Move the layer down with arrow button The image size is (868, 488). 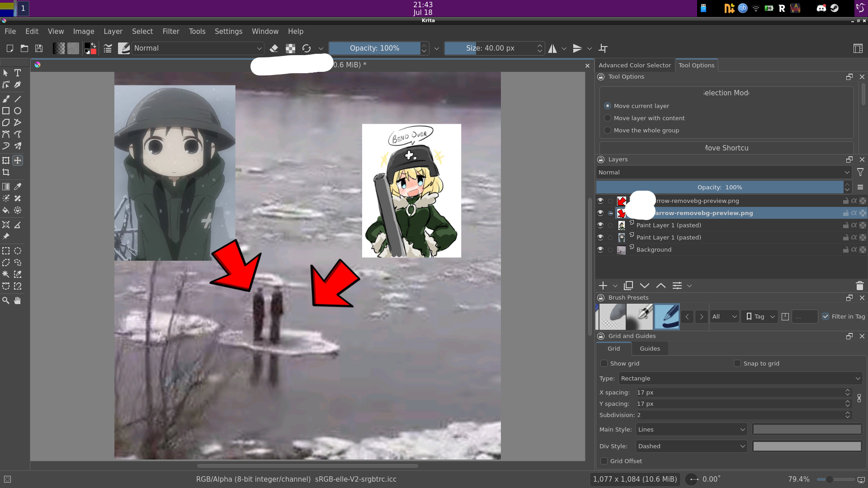645,286
